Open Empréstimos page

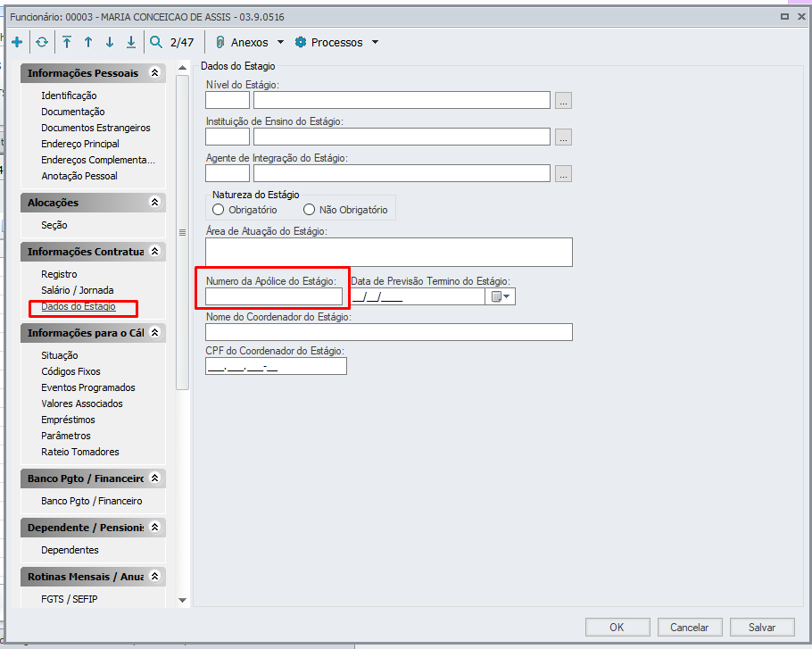69,420
